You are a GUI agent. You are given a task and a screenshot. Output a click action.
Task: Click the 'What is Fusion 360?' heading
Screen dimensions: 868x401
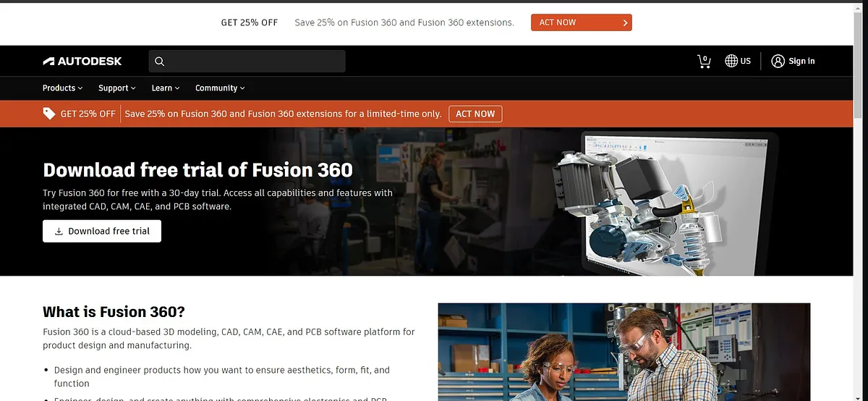pos(114,312)
